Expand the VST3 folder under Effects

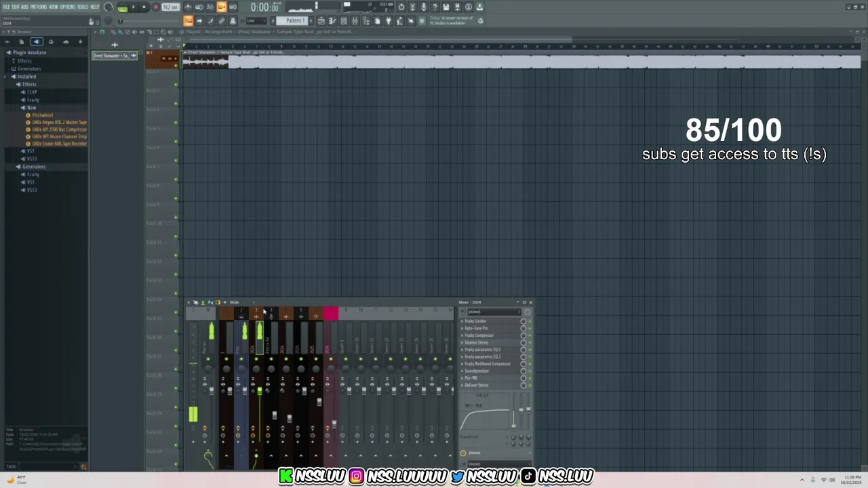pos(31,159)
